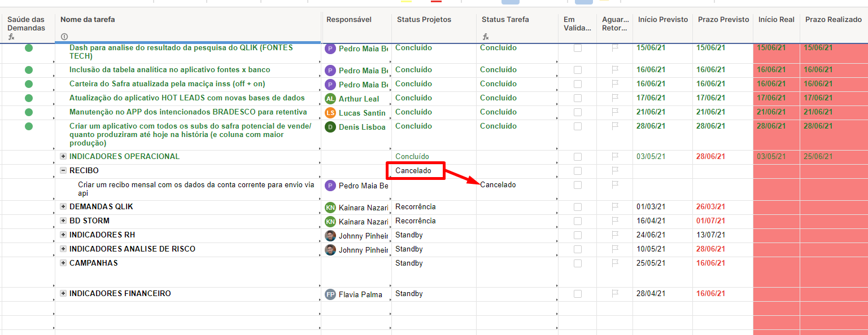This screenshot has height=335, width=868.
Task: Click flag icon in INDICADORES RH row
Action: pos(615,235)
